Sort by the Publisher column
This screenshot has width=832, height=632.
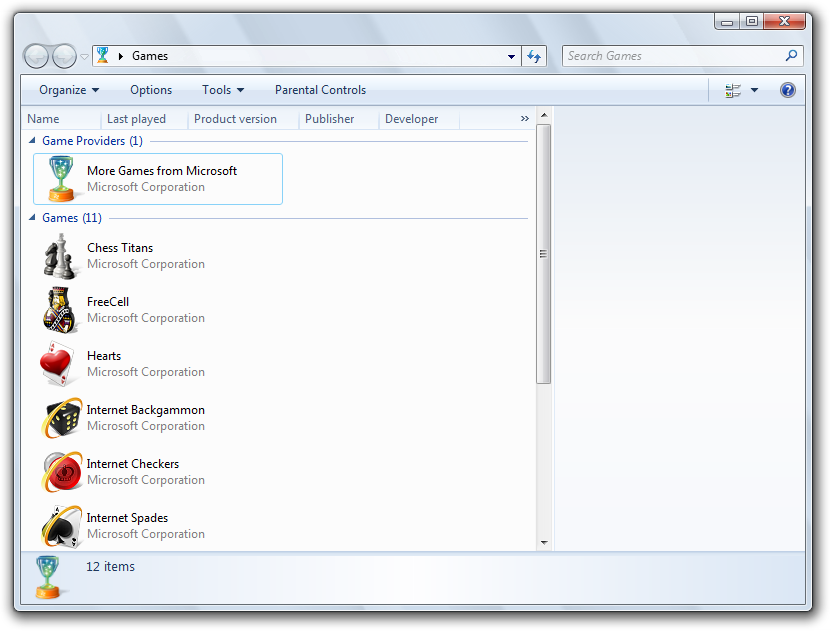coord(339,119)
